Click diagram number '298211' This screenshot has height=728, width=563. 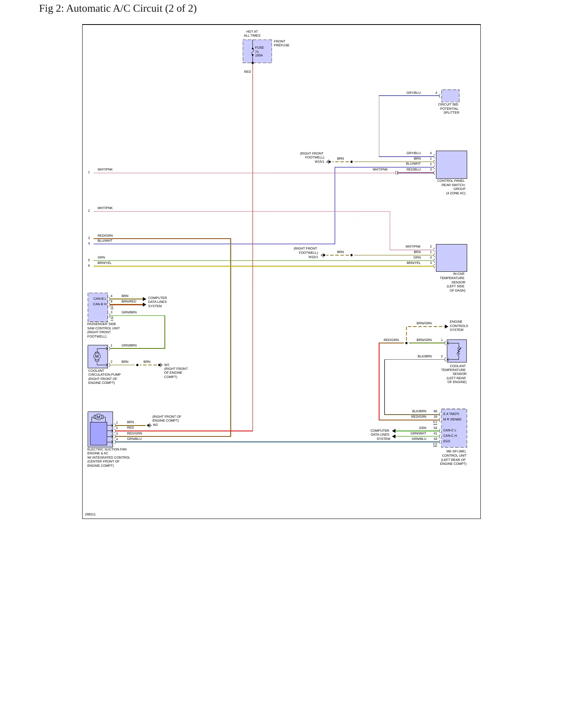(90, 515)
